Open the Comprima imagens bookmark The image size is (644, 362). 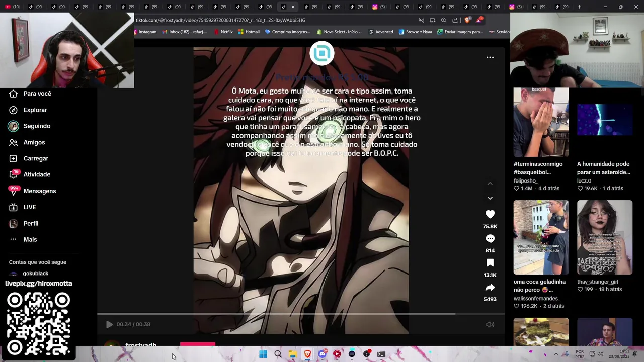tap(287, 32)
